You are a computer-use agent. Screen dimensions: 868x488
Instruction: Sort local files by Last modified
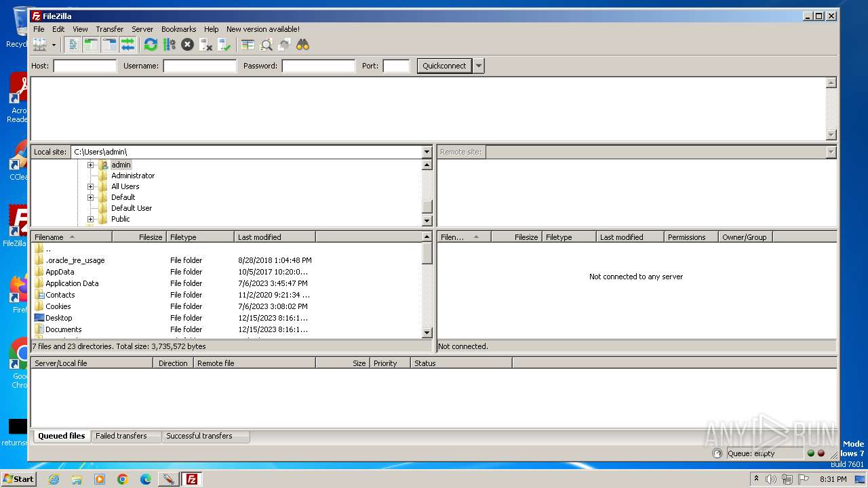pyautogui.click(x=275, y=237)
